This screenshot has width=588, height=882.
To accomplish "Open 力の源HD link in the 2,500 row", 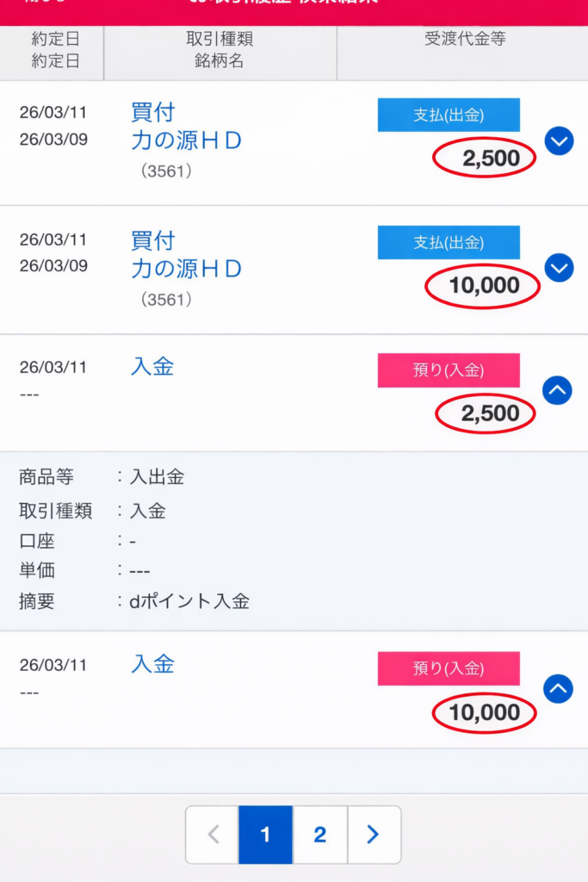I will [186, 140].
